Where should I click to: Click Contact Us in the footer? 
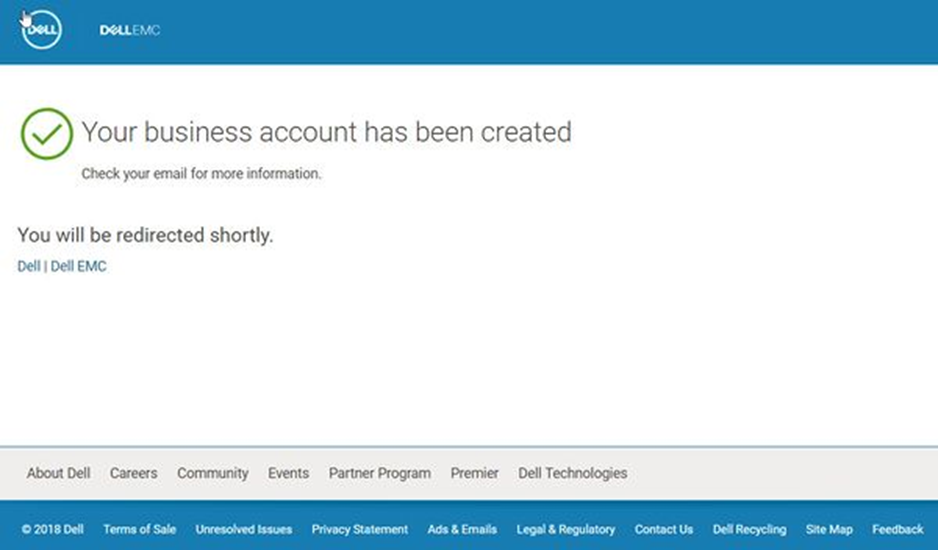tap(664, 529)
